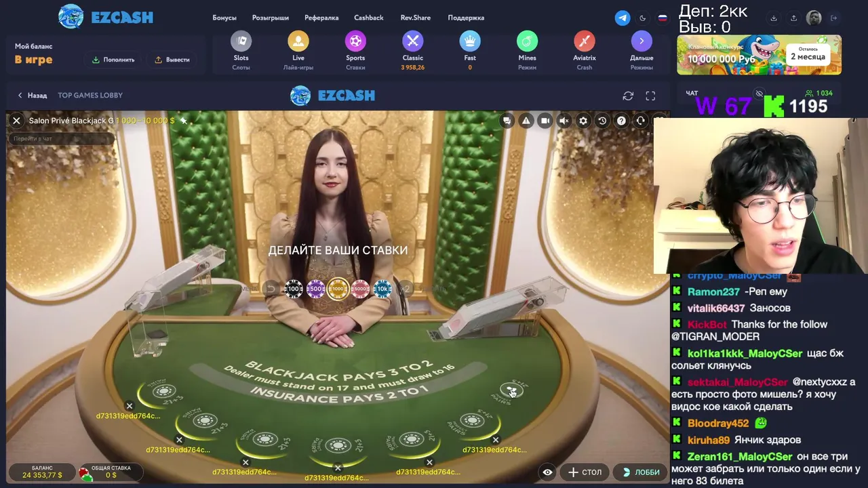Screen dimensions: 868x488
Task: Click the Пополнить deposit button
Action: [113, 60]
